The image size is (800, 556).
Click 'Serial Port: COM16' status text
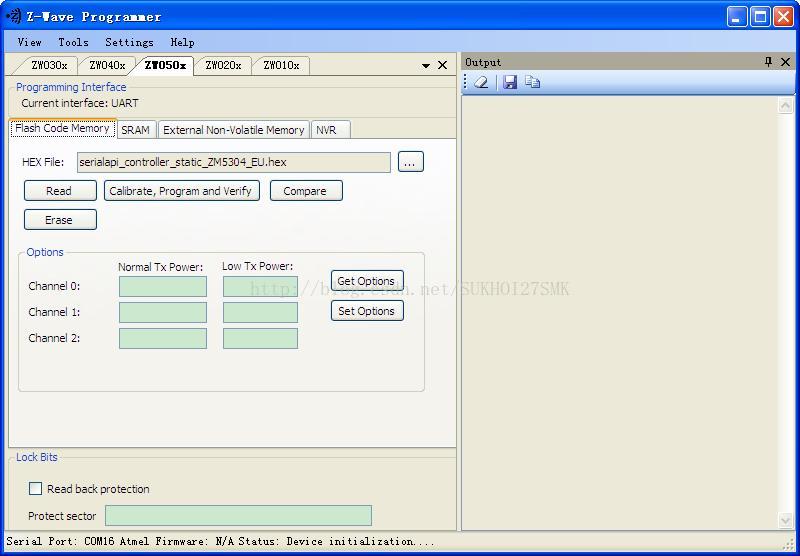tap(60, 541)
